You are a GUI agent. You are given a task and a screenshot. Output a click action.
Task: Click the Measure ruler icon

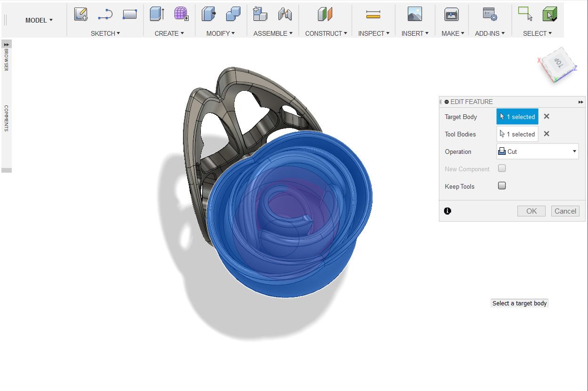tap(373, 15)
